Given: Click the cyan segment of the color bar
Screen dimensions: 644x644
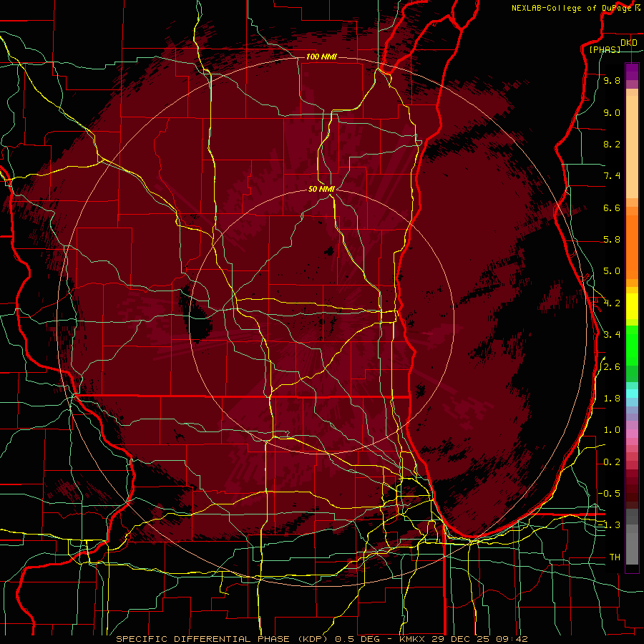Looking at the screenshot, I should [632, 394].
